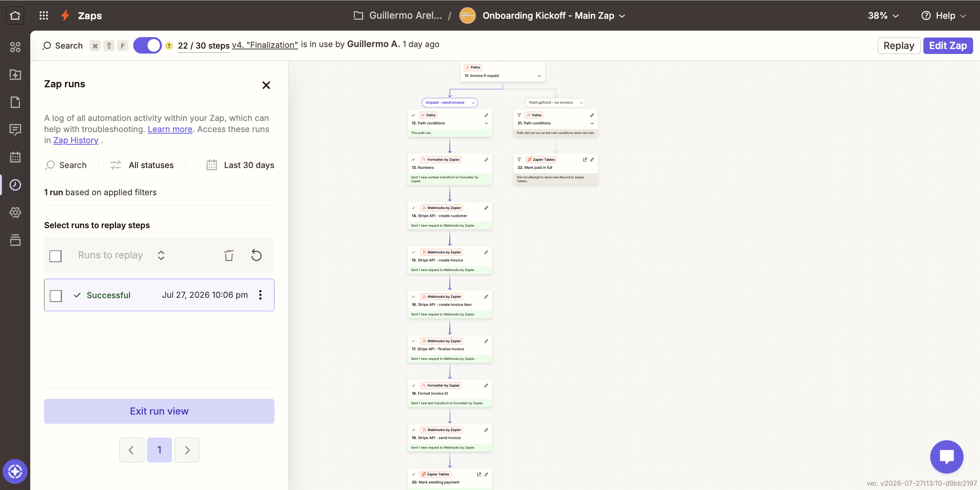
Task: Click the 22 / 30 steps counter
Action: 204,46
